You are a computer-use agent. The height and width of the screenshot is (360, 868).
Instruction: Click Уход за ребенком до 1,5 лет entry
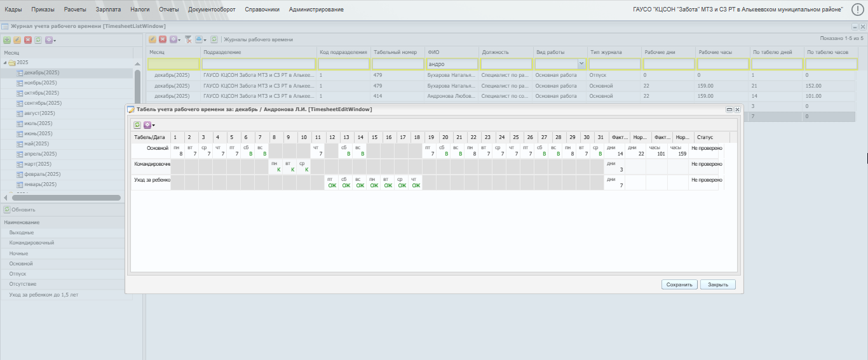(44, 295)
